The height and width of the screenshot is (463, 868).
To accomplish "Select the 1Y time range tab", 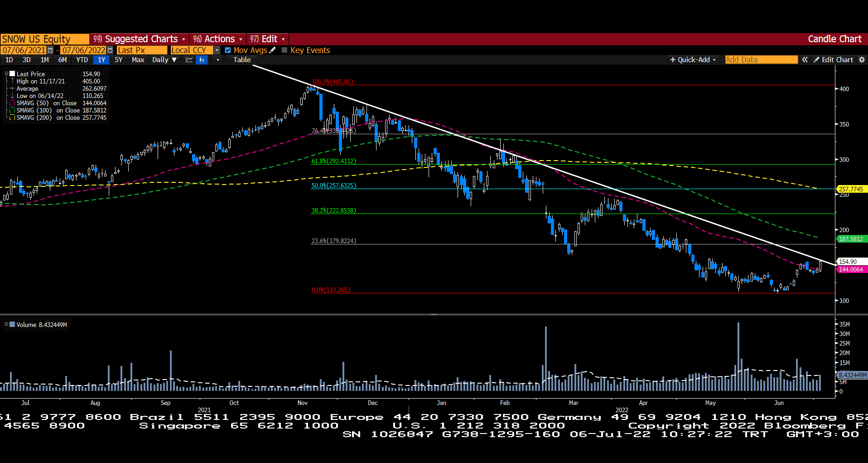I will tap(101, 60).
